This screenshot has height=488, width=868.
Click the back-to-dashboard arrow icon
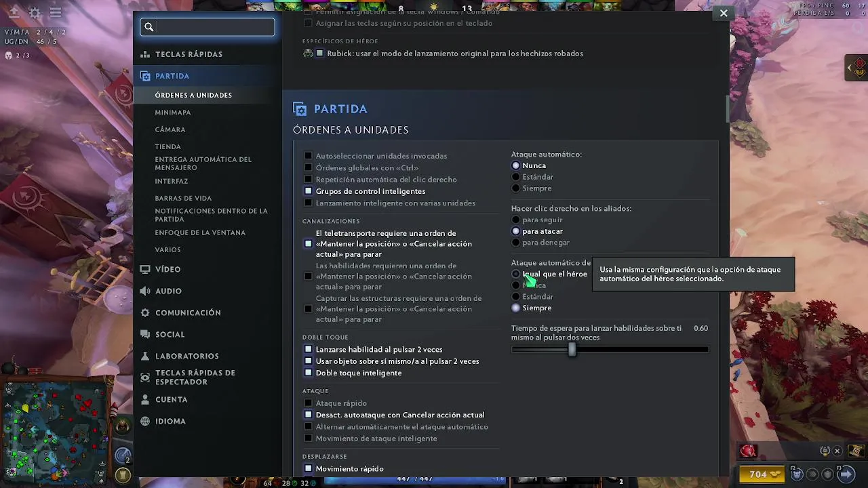coord(14,12)
